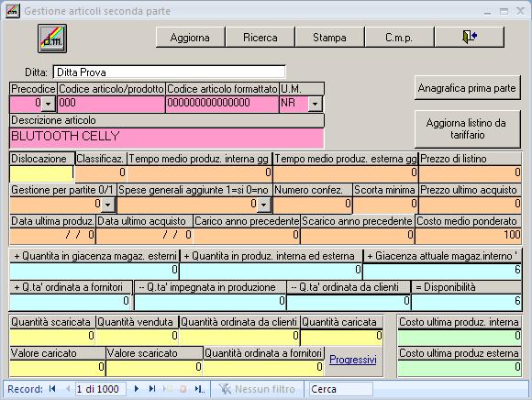The height and width of the screenshot is (400, 532).
Task: Click Q.ta' ordinata da clienti field
Action: [349, 302]
